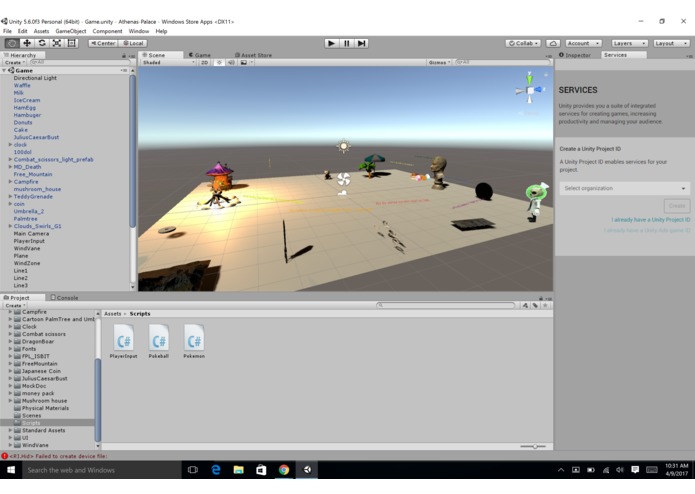Open File Explorer from taskbar
Screen dimensions: 695x494
(x=238, y=470)
